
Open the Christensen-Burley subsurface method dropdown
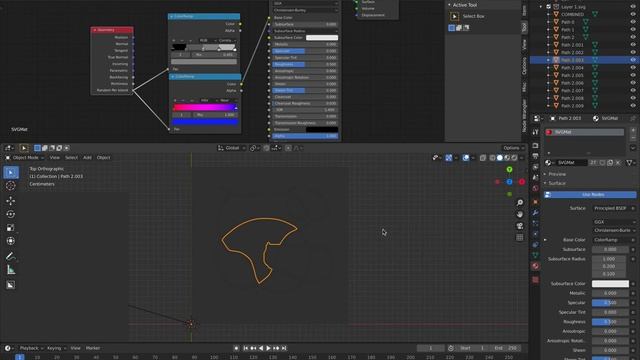coord(614,230)
